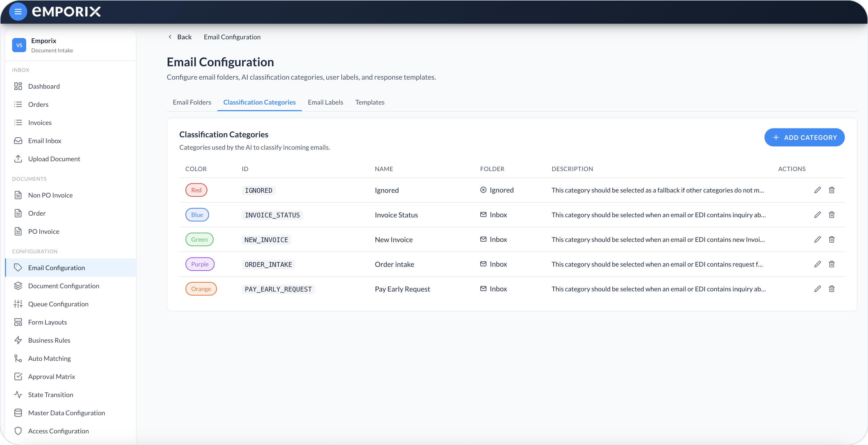Image resolution: width=868 pixels, height=445 pixels.
Task: Open Auto Matching configuration
Action: 71,359
